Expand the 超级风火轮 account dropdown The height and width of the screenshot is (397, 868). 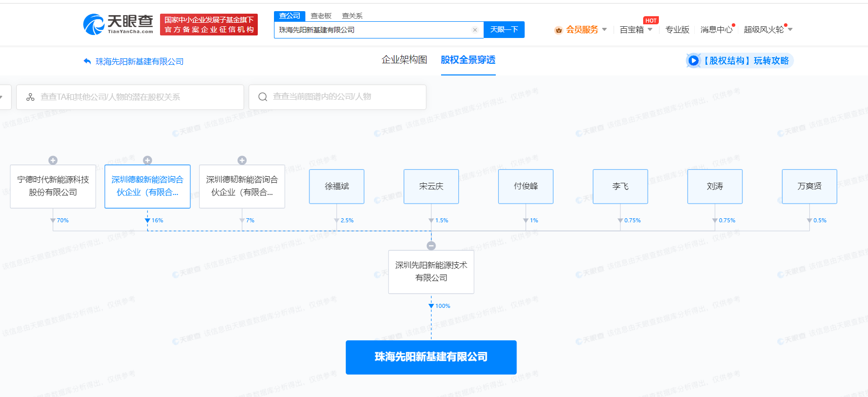coord(768,30)
